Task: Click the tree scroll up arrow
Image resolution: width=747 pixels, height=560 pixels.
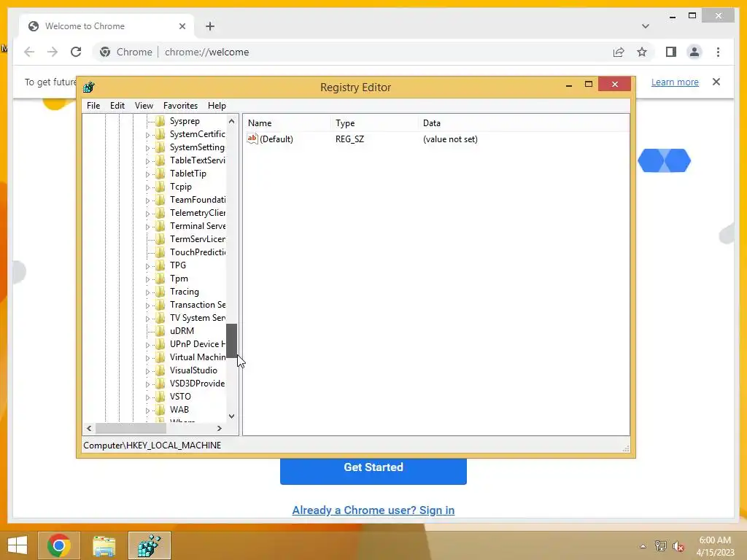Action: coord(231,121)
